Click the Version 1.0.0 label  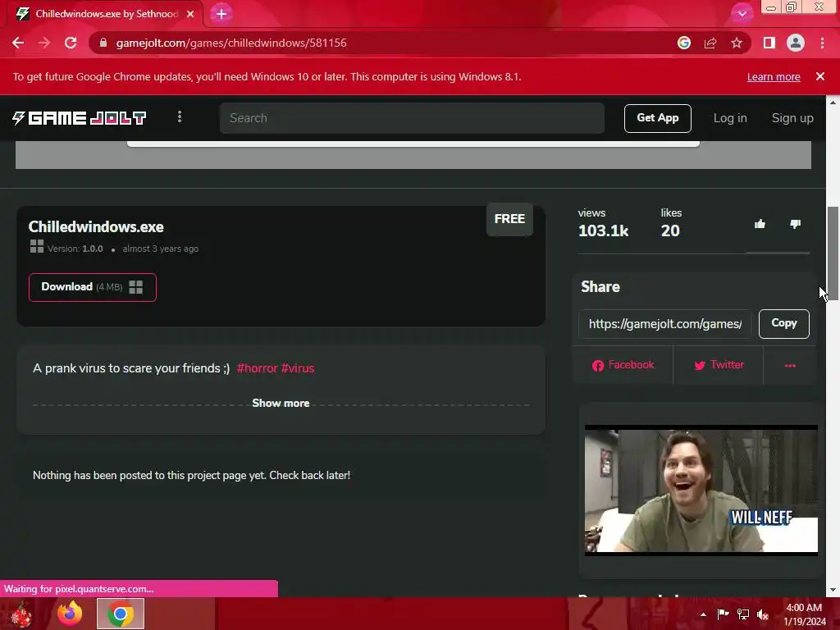pyautogui.click(x=75, y=249)
